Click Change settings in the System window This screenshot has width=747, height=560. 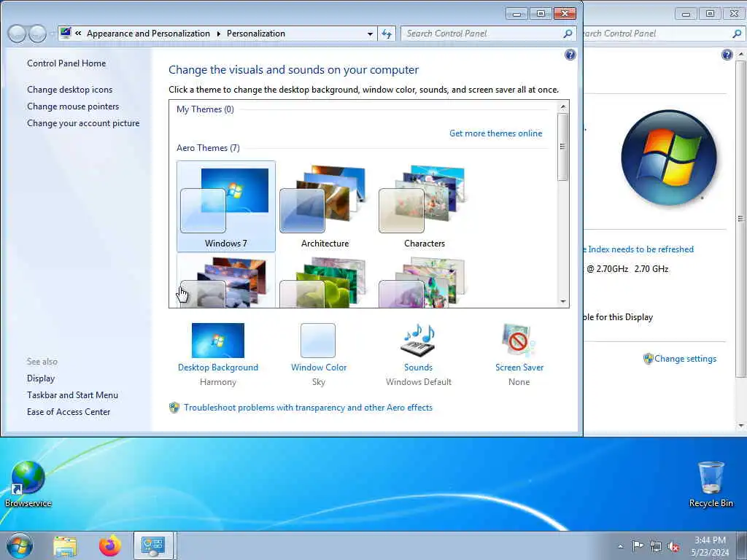(x=685, y=359)
